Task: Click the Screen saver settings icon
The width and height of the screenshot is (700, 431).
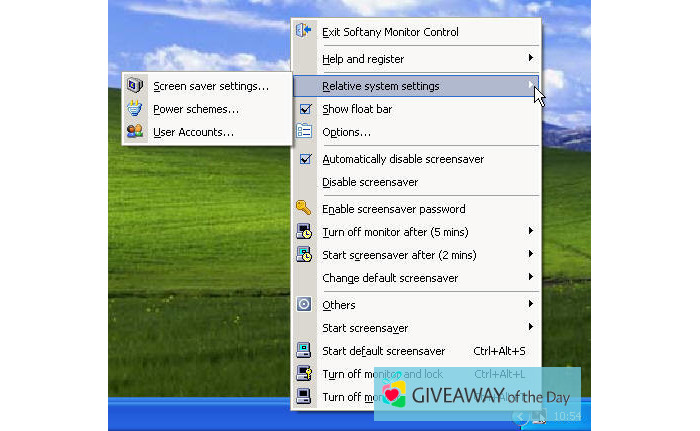Action: [135, 86]
